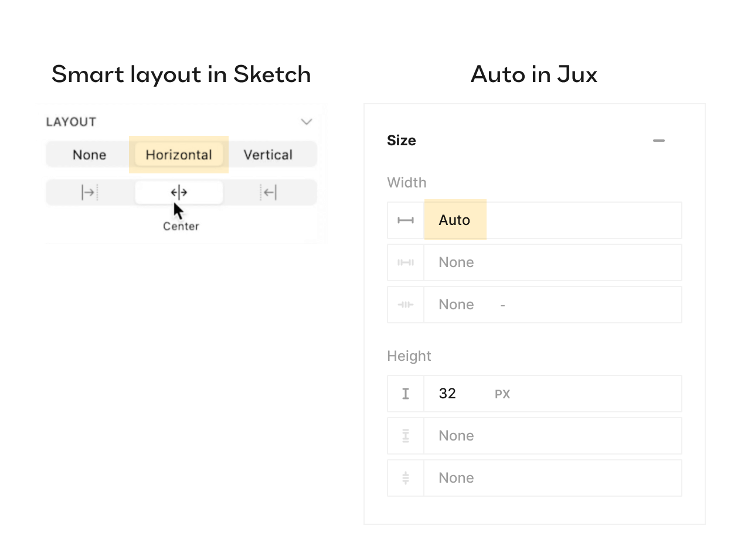Viewport: 741px width, 560px height.
Task: Toggle Center alignment in Sketch layout
Action: pyautogui.click(x=178, y=192)
